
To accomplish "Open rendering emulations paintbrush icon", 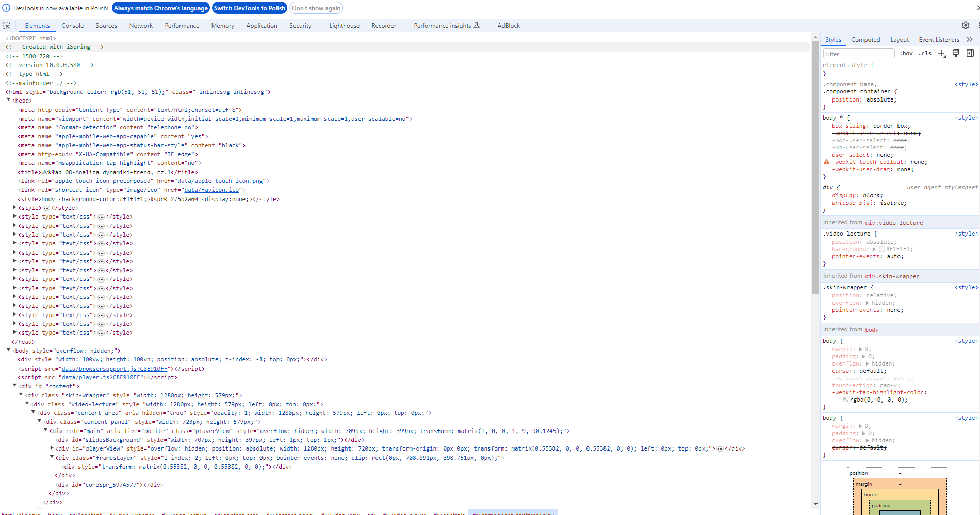I will (x=956, y=54).
